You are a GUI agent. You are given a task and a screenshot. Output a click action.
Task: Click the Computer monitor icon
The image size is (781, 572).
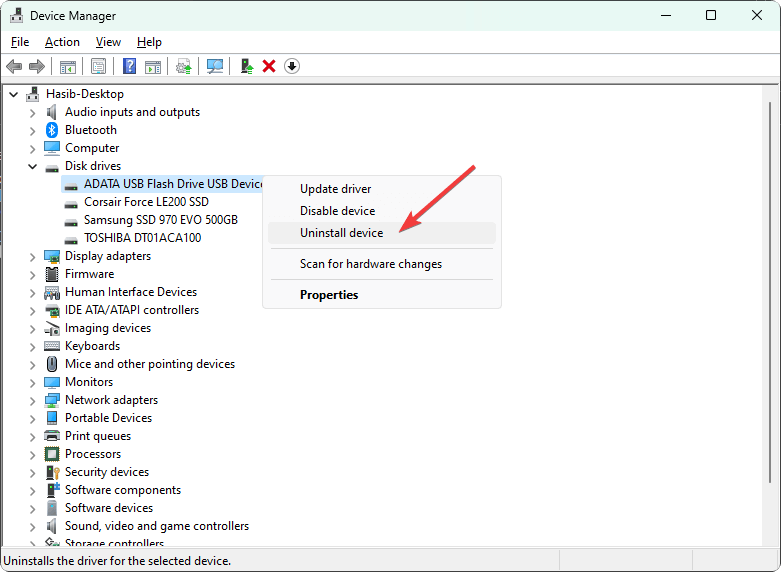point(52,148)
